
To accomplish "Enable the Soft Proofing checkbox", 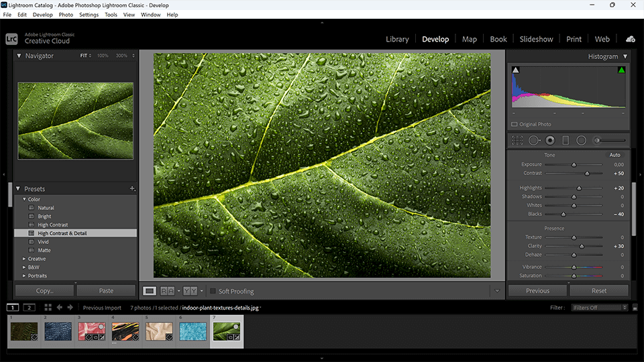I will [x=213, y=291].
